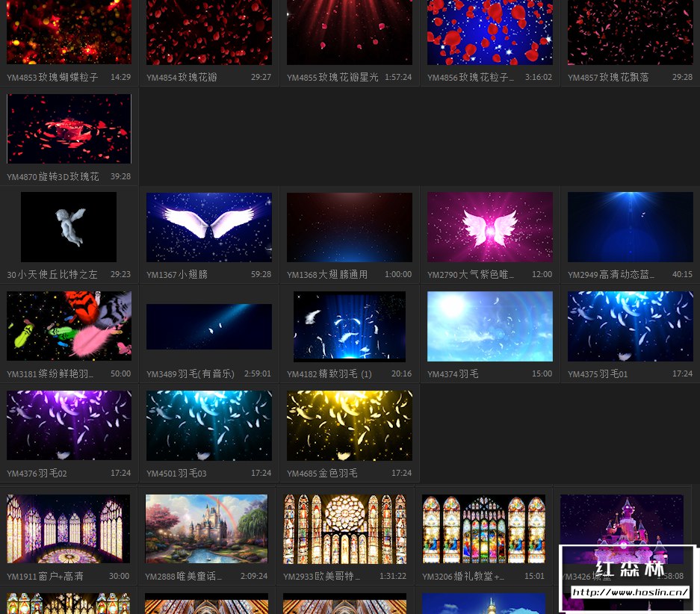Click the label text YM4375 羽毛01
Screen dimensions: 700x614
point(598,374)
